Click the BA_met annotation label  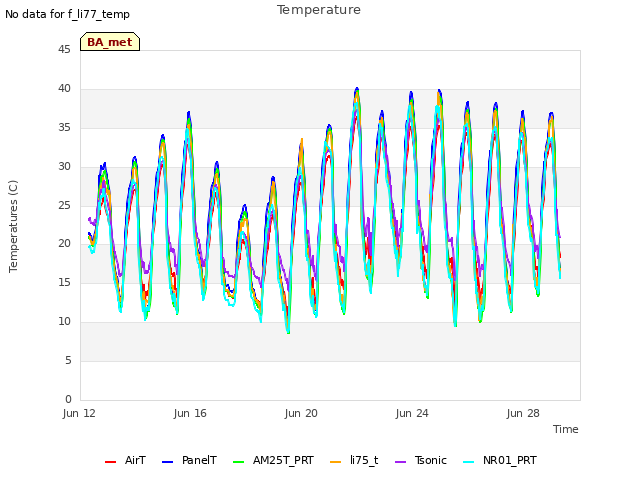pyautogui.click(x=110, y=42)
